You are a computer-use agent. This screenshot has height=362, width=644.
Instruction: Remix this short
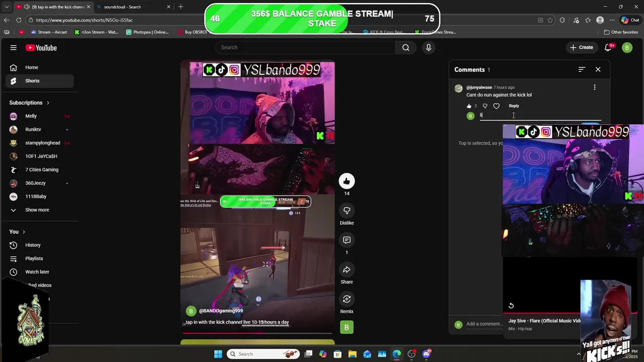click(x=347, y=299)
